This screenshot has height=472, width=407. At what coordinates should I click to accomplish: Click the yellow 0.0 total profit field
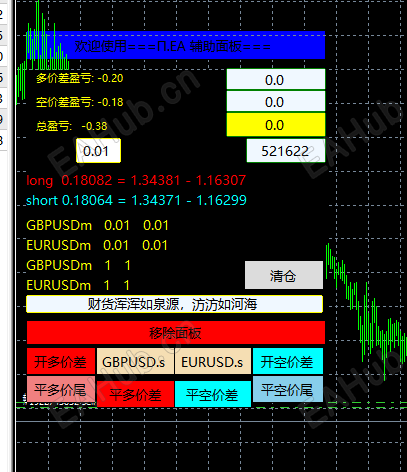click(x=276, y=125)
